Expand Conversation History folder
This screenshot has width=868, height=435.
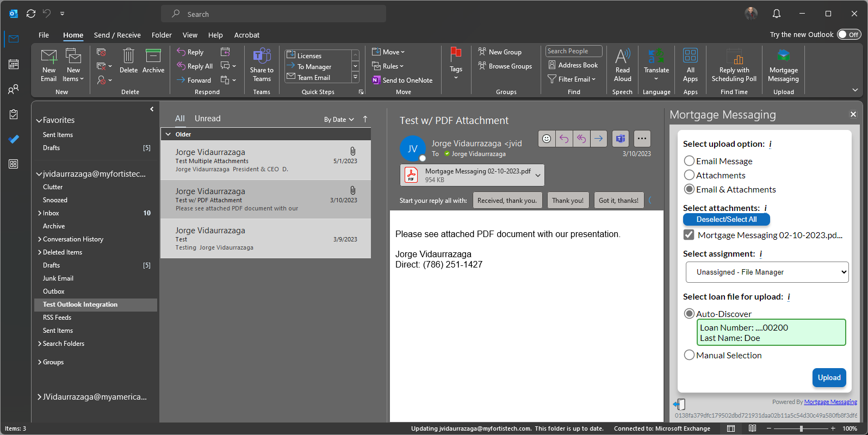[x=40, y=239]
